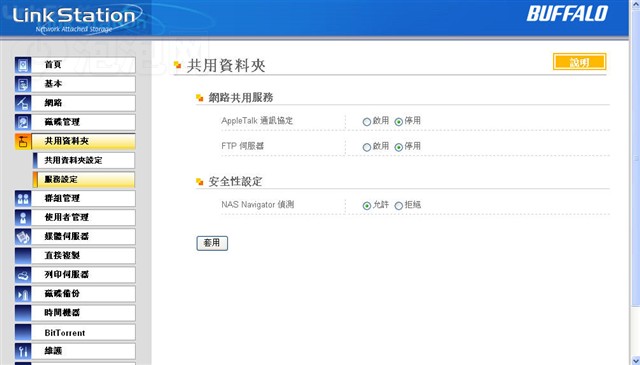Open the 網路 menu item
This screenshot has height=365, width=640.
pyautogui.click(x=83, y=103)
